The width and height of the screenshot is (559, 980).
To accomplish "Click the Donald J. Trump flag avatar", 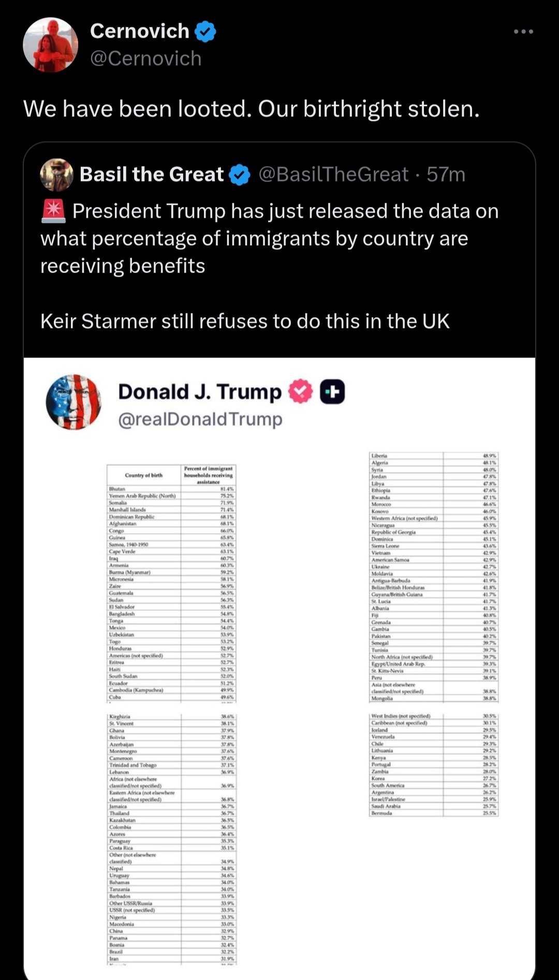I will coord(73,402).
